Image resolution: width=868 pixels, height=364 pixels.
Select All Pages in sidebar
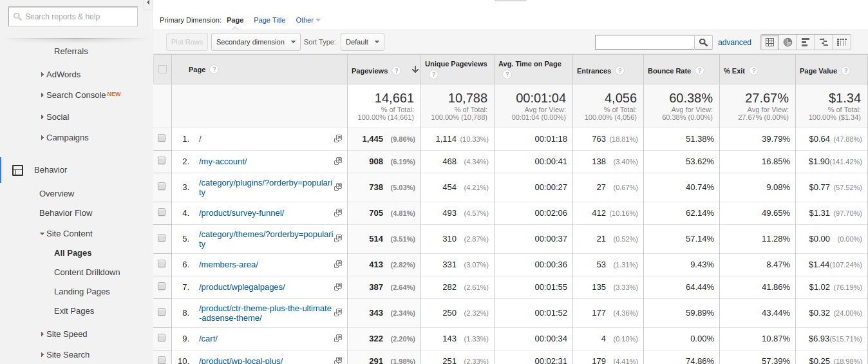coord(73,253)
